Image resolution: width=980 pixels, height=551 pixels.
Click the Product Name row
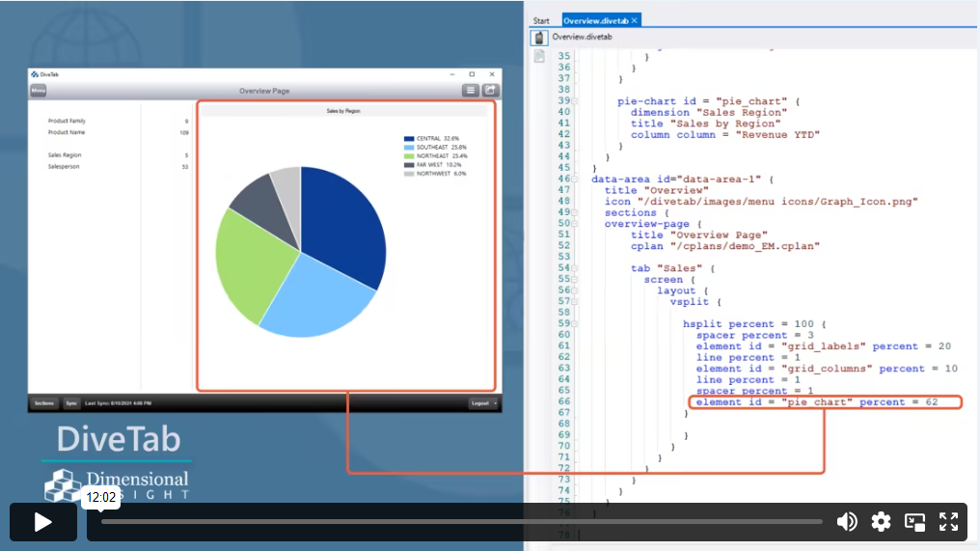(x=118, y=132)
